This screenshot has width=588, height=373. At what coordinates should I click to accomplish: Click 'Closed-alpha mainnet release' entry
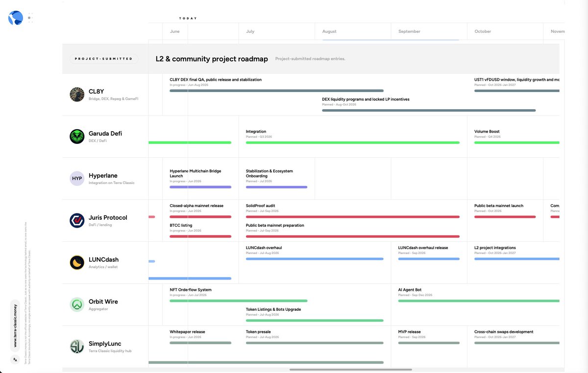(200, 210)
